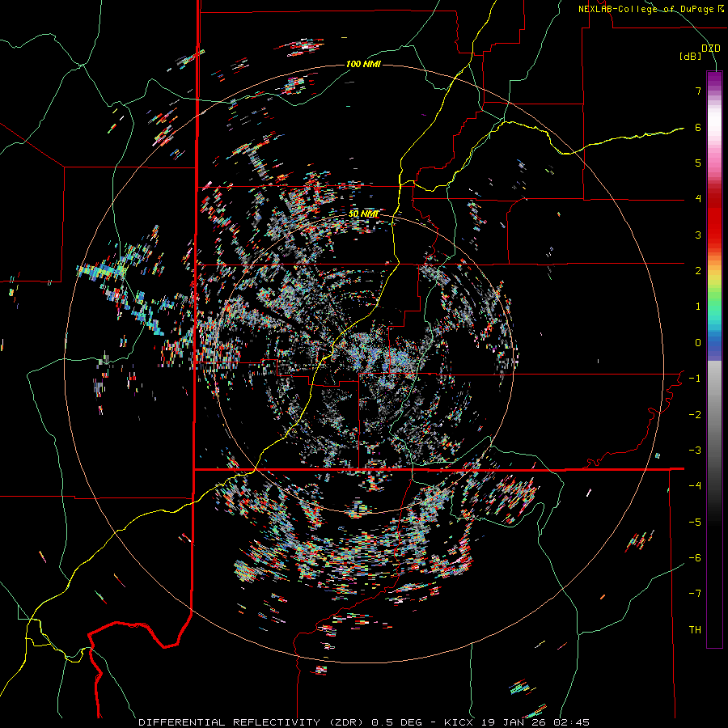Click the 6 dB tick label

pyautogui.click(x=698, y=127)
